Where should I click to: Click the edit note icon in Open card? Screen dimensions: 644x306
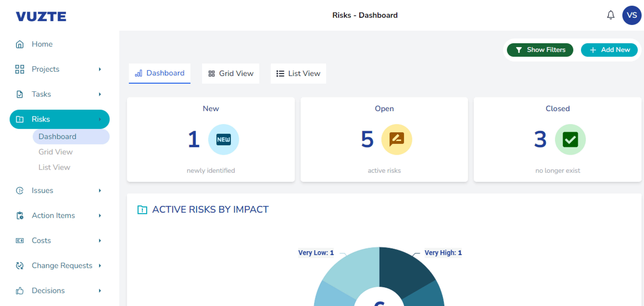396,139
